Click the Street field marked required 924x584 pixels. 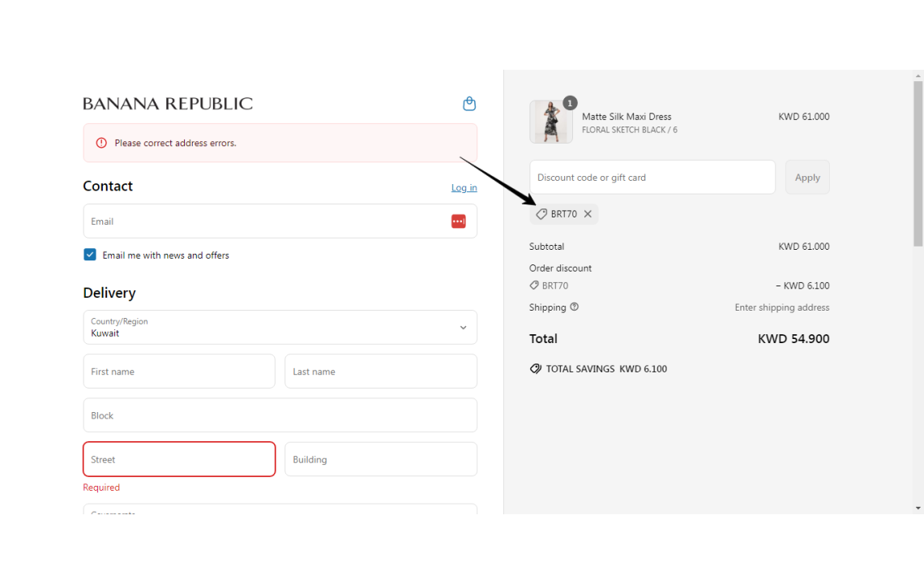tap(179, 459)
